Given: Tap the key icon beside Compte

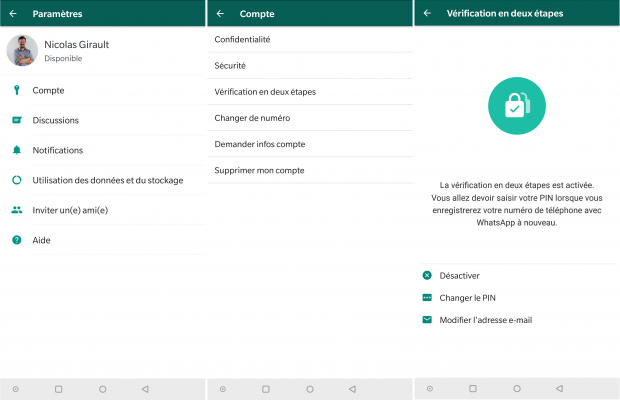Looking at the screenshot, I should [16, 90].
